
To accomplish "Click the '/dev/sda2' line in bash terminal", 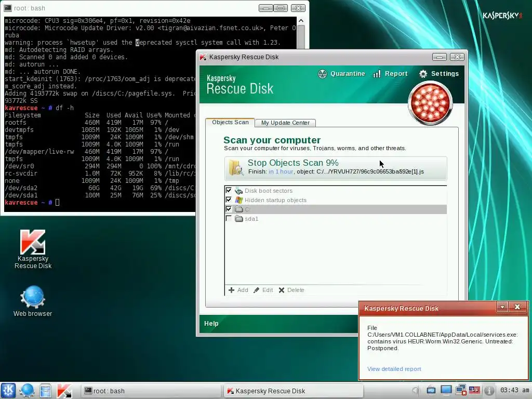I will click(x=100, y=188).
